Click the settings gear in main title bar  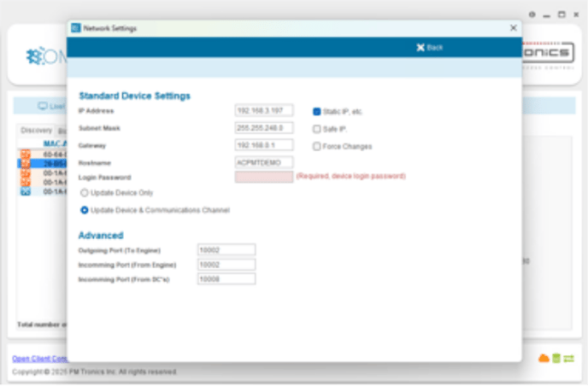click(x=532, y=15)
